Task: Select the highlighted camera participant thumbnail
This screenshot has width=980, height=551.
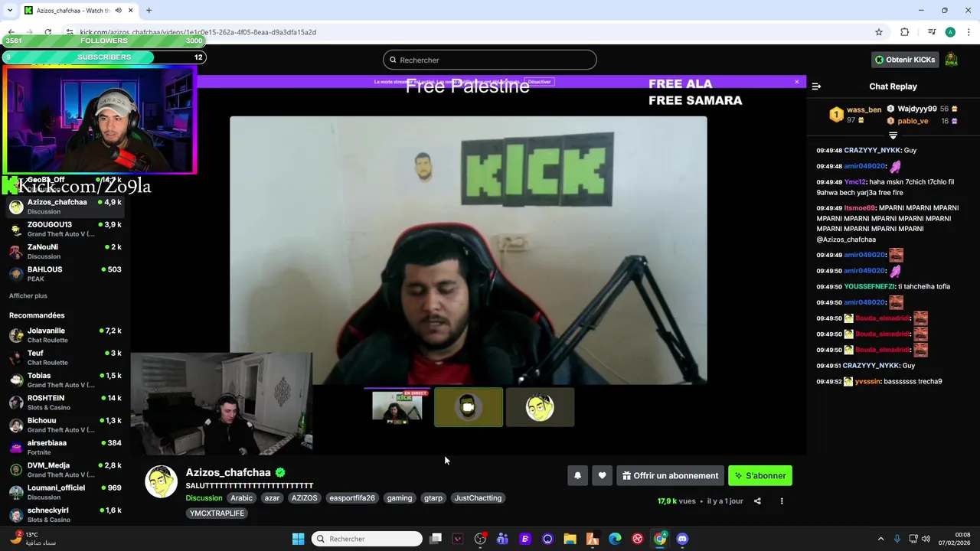Action: tap(469, 407)
